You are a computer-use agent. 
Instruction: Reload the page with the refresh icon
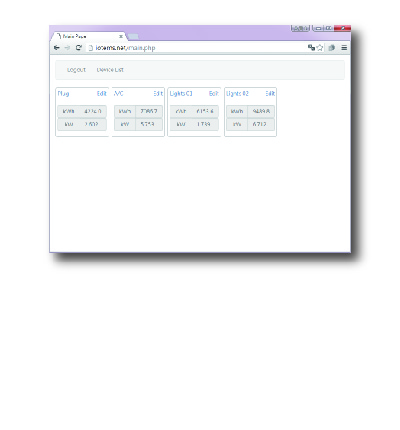pyautogui.click(x=79, y=48)
